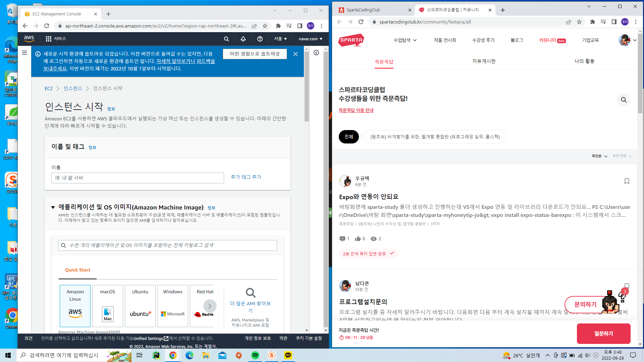Click Sparta user profile avatar
Image resolution: width=644 pixels, height=362 pixels.
(624, 40)
